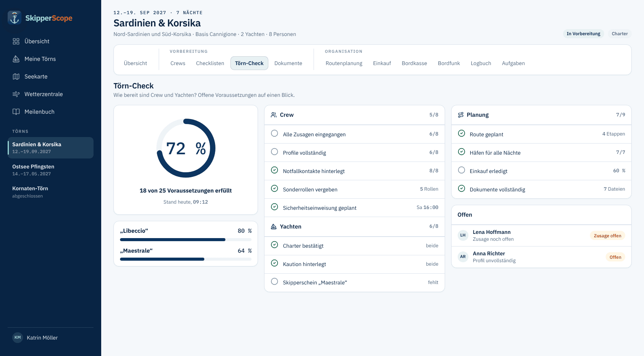
Task: Open the Routenplanung tab
Action: pyautogui.click(x=344, y=63)
